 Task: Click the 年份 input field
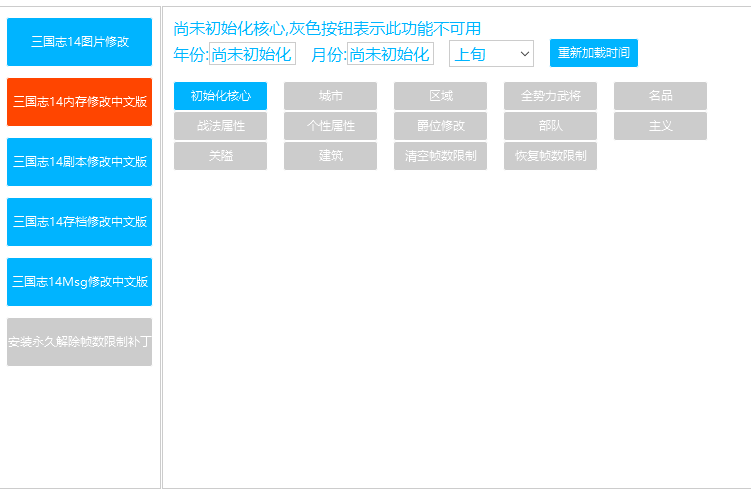coord(252,54)
